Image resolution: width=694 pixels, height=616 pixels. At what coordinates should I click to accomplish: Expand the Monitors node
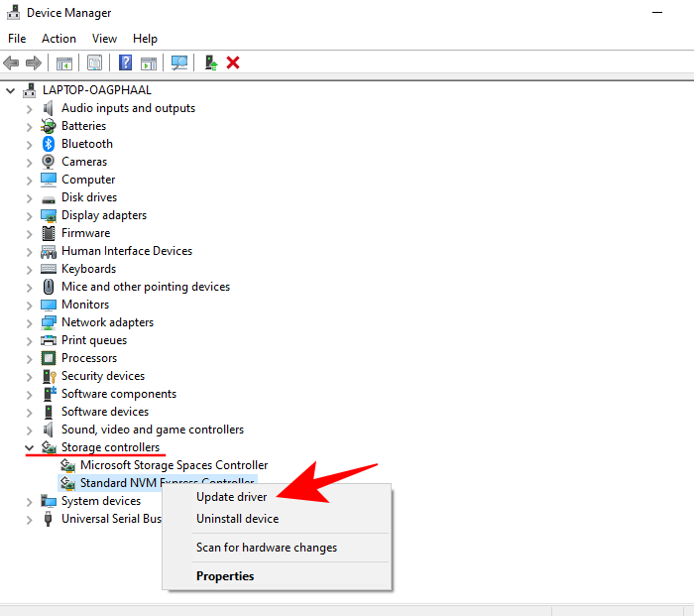pyautogui.click(x=29, y=306)
